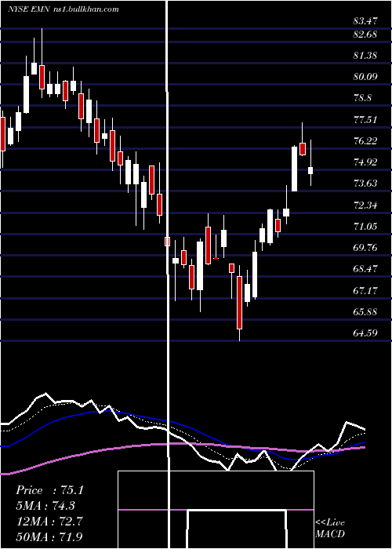Click the 81.38 price axis label
The height and width of the screenshot is (549, 392).
pos(365,56)
